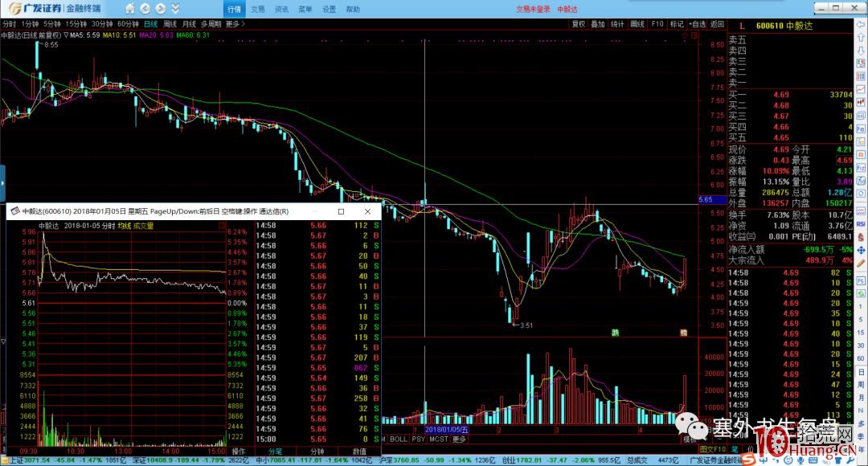
Task: Select 成交量 in popup chart header
Action: [x=143, y=226]
